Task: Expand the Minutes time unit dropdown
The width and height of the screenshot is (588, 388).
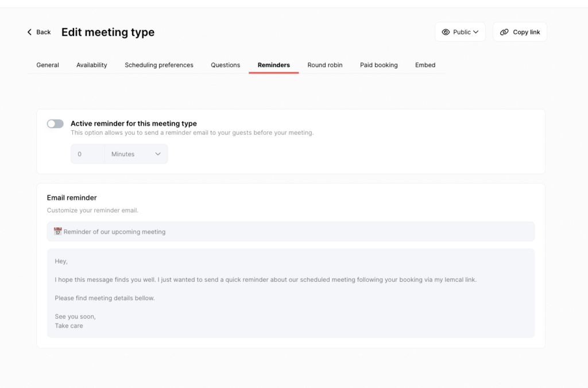Action: click(136, 154)
